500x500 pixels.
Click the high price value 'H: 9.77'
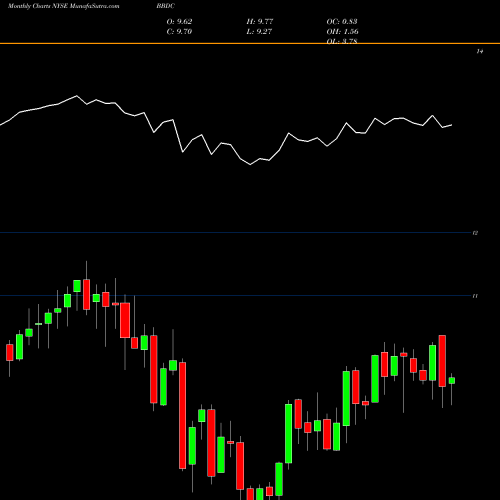pyautogui.click(x=260, y=22)
